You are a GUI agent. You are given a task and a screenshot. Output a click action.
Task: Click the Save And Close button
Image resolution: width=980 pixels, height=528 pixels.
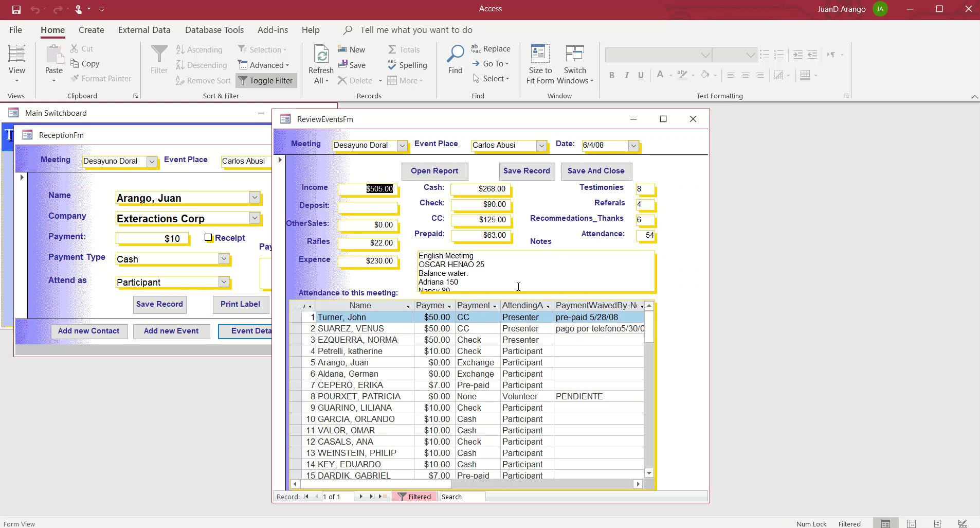[x=596, y=171]
